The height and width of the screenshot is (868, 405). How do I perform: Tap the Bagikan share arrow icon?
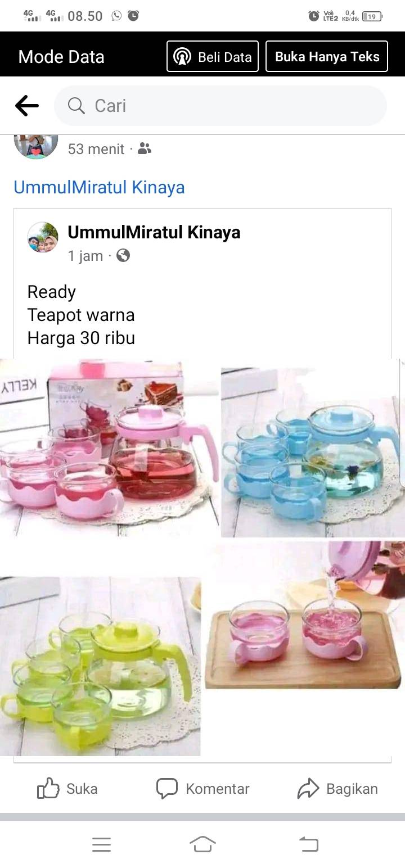(x=308, y=789)
